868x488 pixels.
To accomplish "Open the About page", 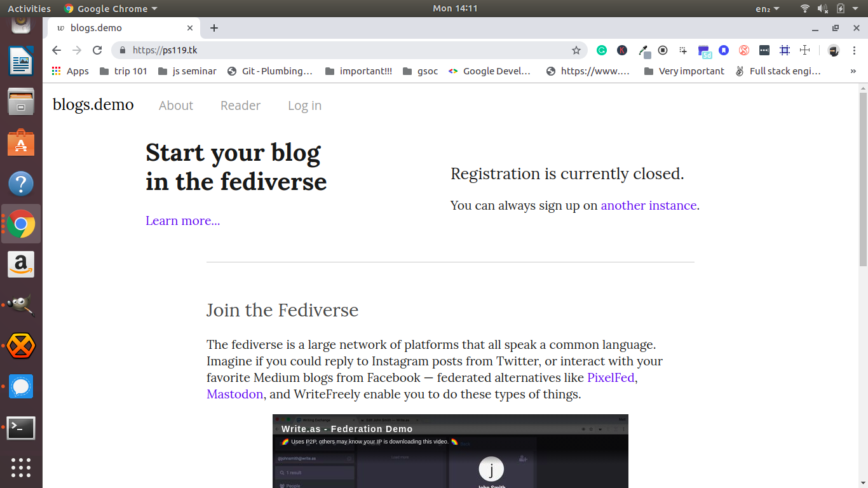I will click(x=176, y=105).
